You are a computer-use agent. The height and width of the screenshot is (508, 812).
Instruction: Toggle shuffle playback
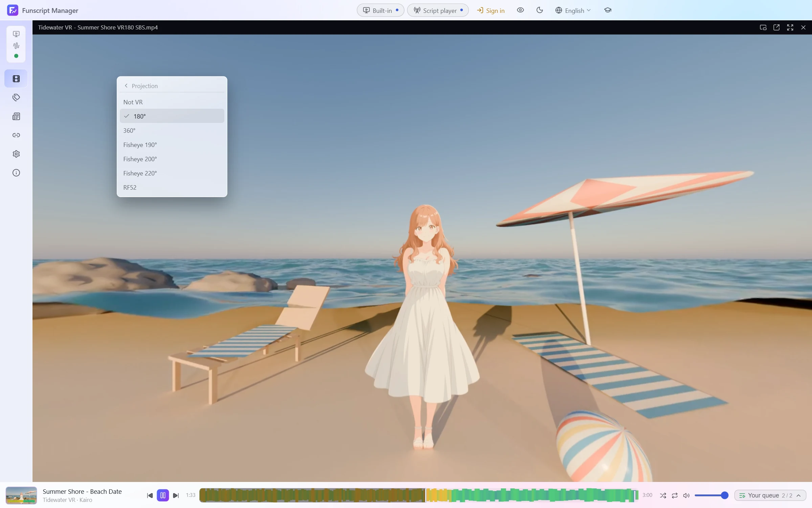(663, 495)
